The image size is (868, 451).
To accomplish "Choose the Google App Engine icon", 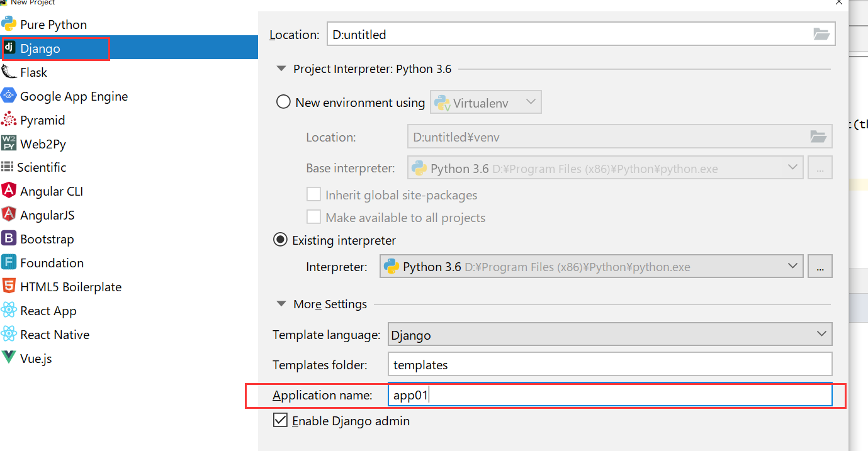I will click(x=9, y=96).
